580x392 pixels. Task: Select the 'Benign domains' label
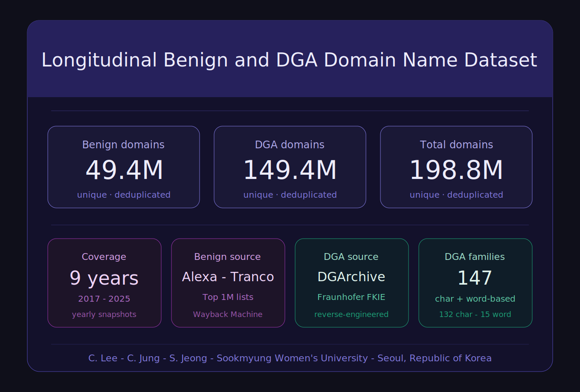[123, 145]
